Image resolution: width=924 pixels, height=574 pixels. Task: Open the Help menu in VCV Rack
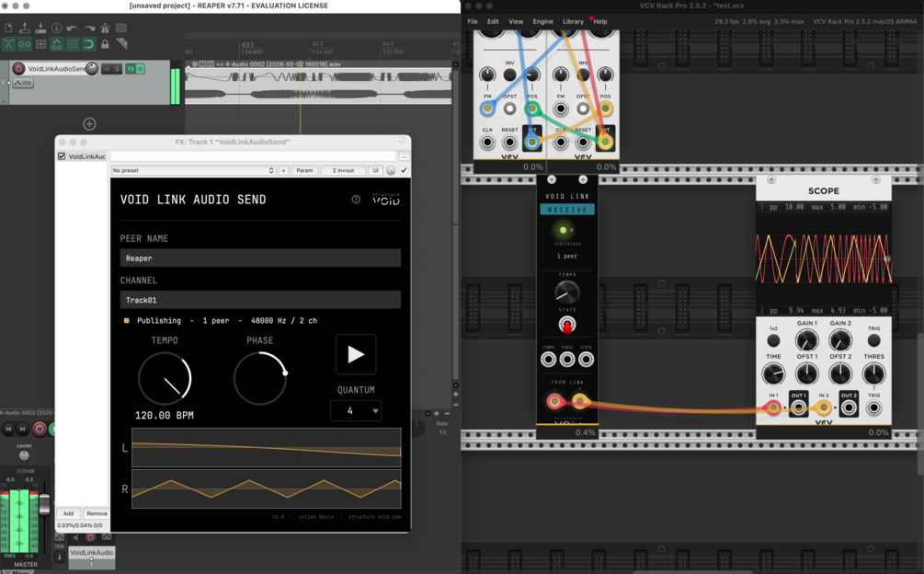(599, 21)
